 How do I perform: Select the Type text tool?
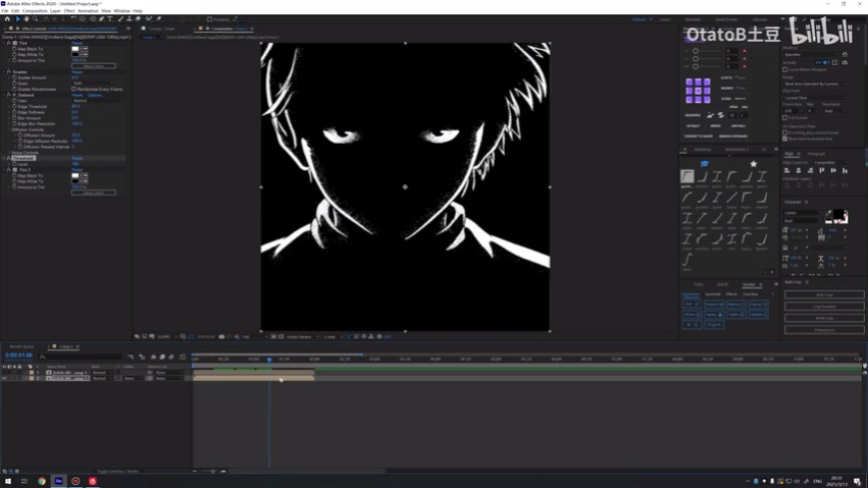pos(110,19)
